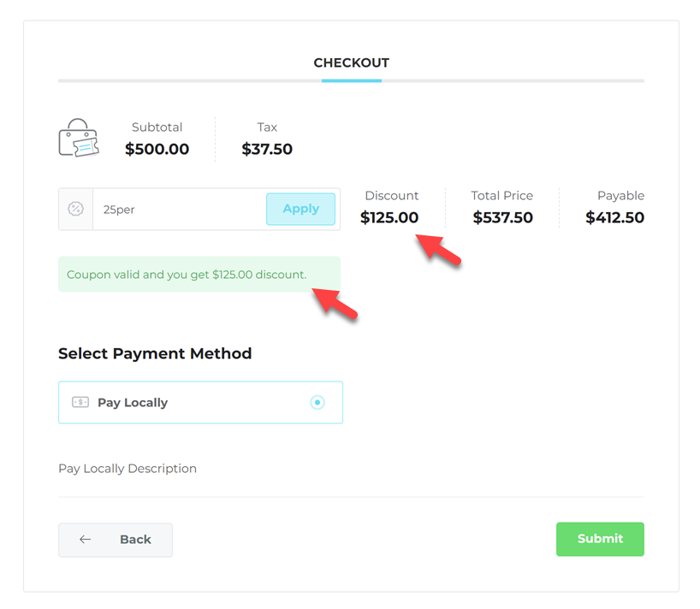Click the Select Payment Method heading
The height and width of the screenshot is (609, 700).
(155, 353)
